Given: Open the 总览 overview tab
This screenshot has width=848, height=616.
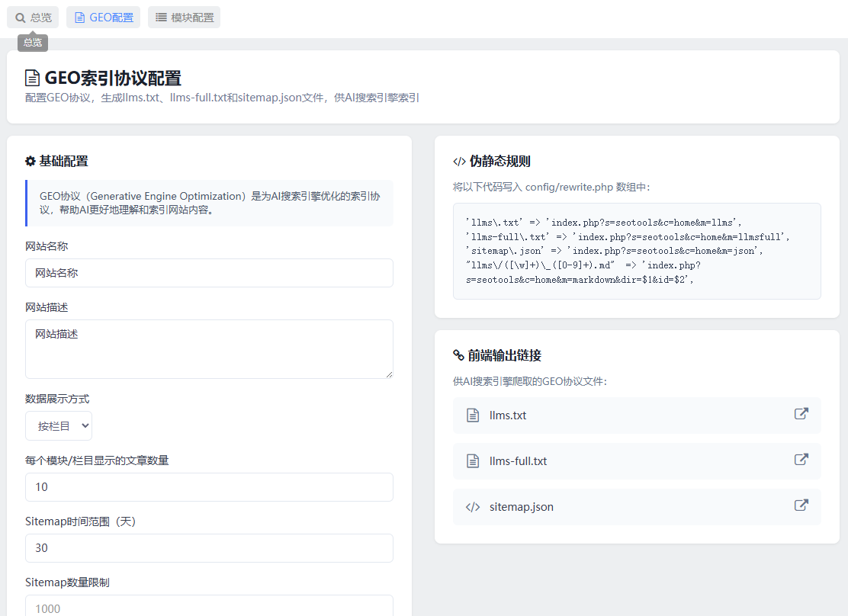Looking at the screenshot, I should click(x=33, y=18).
